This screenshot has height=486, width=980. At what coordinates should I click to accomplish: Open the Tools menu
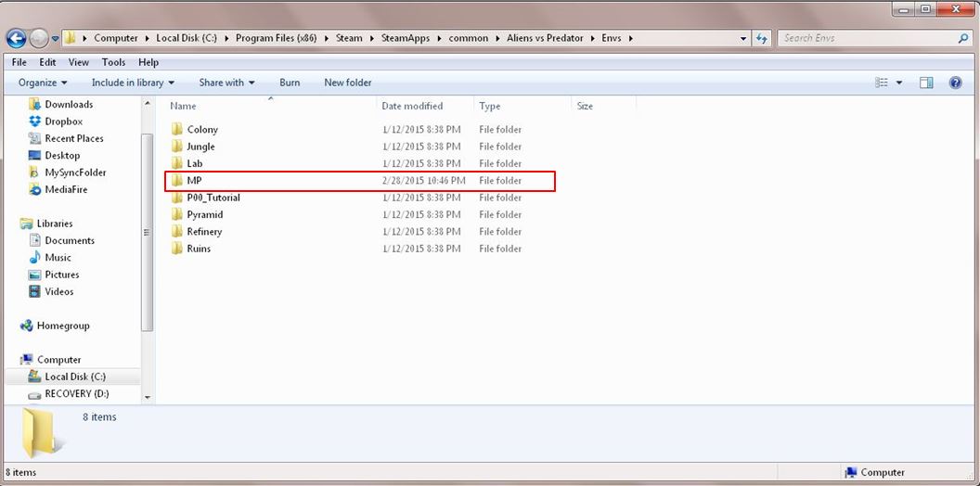(114, 62)
